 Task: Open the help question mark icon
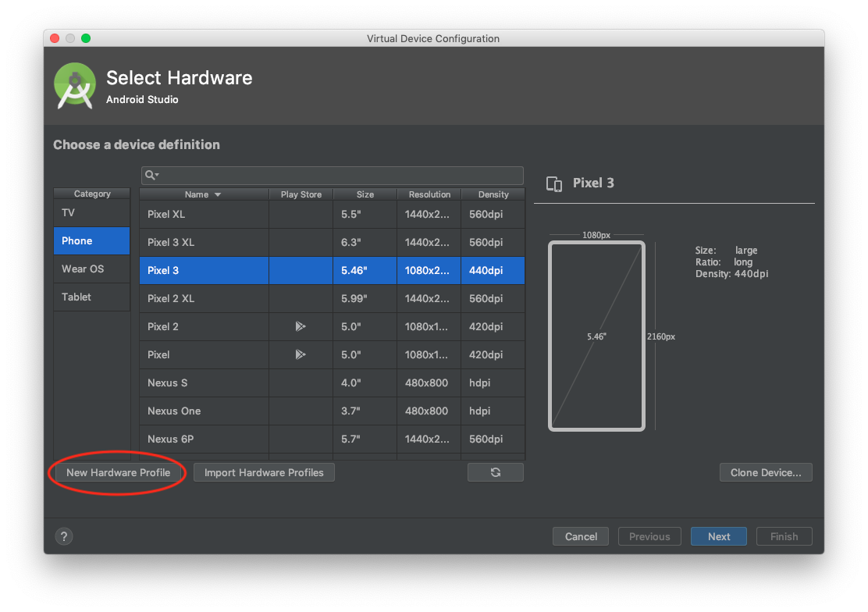(x=64, y=536)
